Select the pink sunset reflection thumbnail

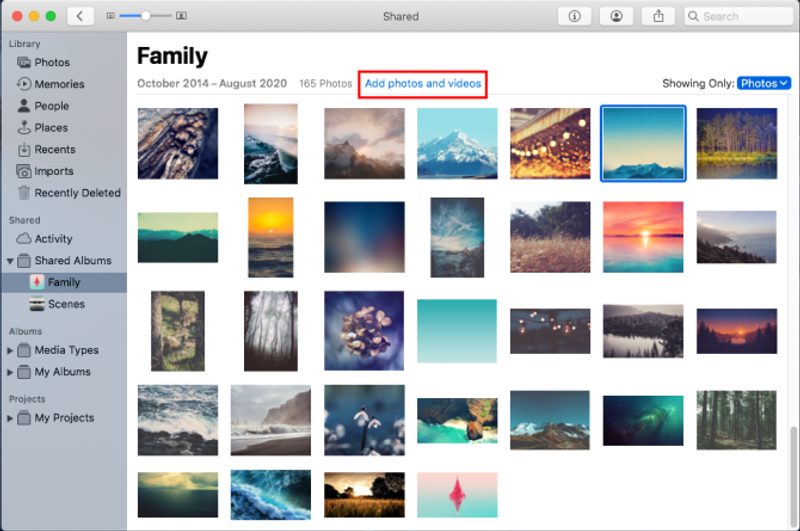643,237
